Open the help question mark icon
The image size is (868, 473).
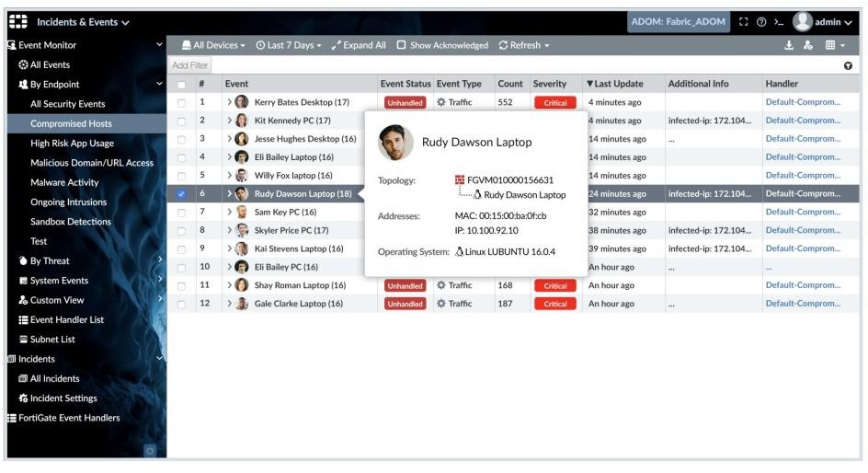click(x=761, y=22)
